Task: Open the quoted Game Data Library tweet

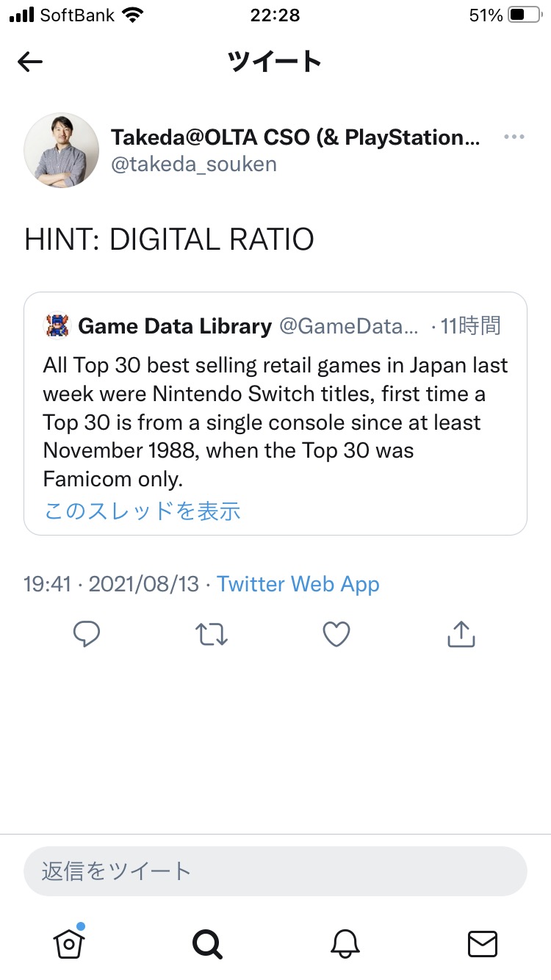Action: pyautogui.click(x=275, y=414)
